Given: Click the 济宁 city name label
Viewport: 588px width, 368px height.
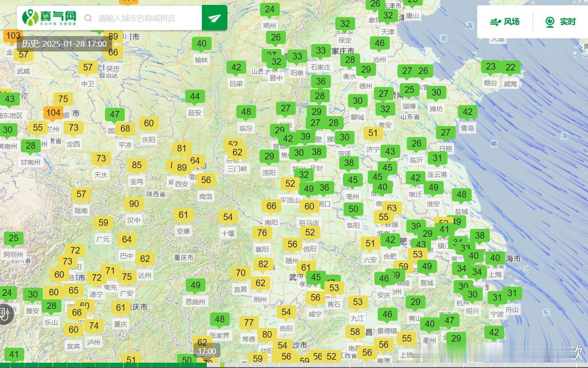Looking at the screenshot, I should coord(373,150).
